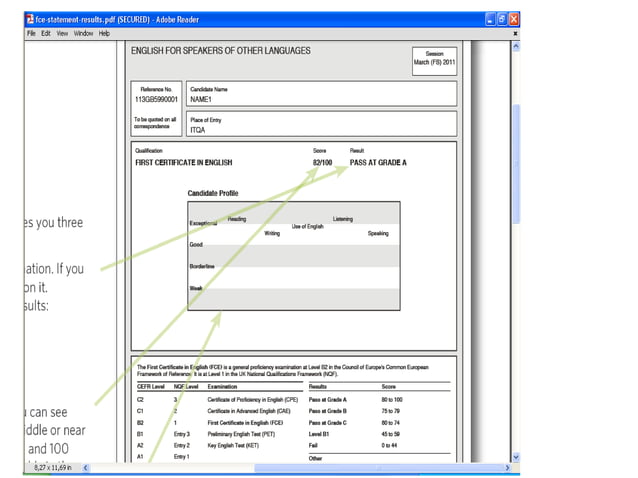Click FIRST CERTIFICATE IN ENGLISH qualification text

pyautogui.click(x=184, y=162)
